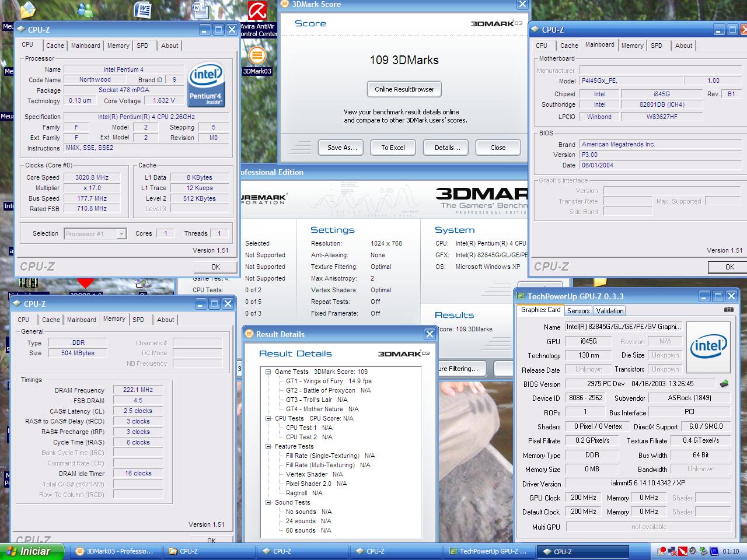Select the 60 sounds result row
This screenshot has width=747, height=560.
pyautogui.click(x=308, y=530)
